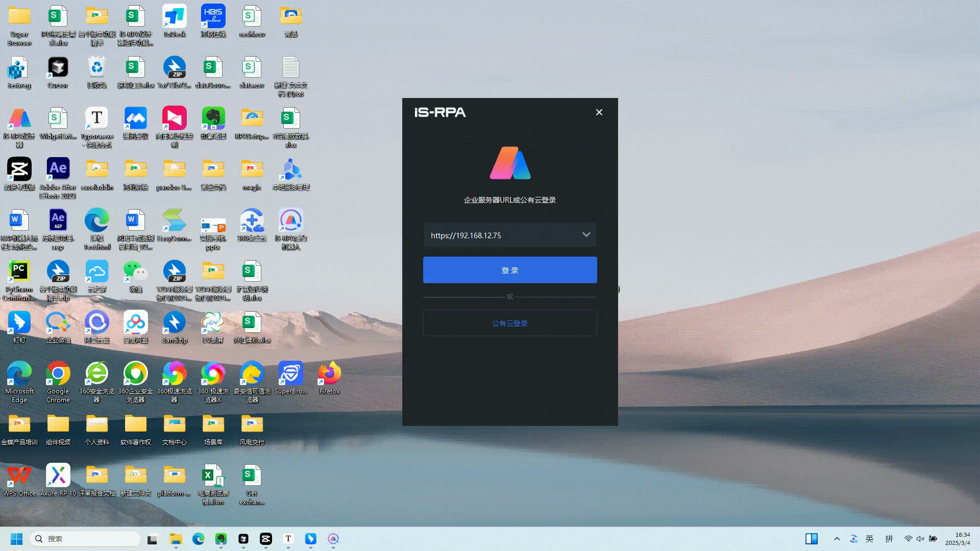Image resolution: width=980 pixels, height=551 pixels.
Task: Open the Bandizip desktop icon
Action: 175,323
